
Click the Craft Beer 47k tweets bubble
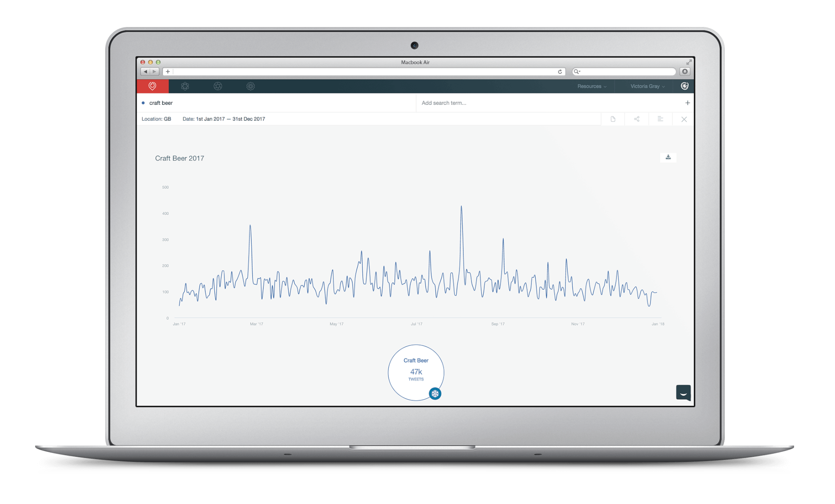tap(416, 372)
